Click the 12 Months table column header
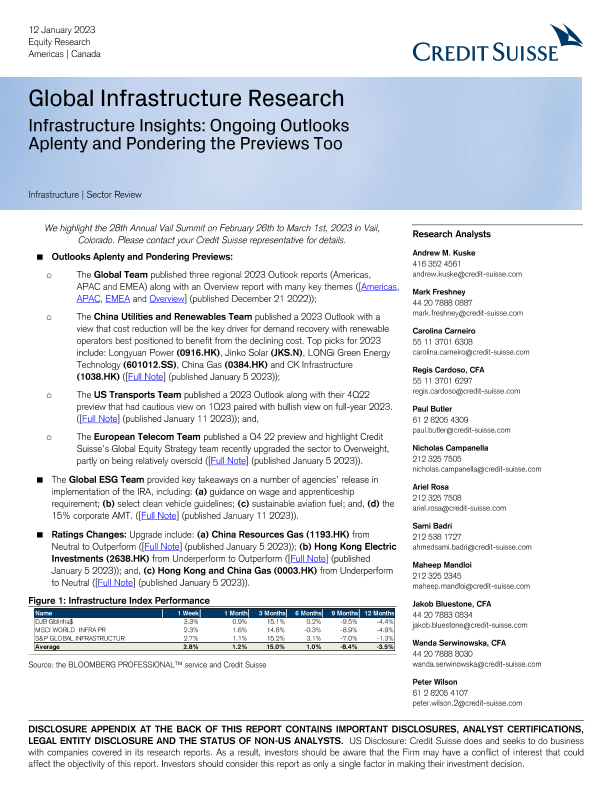Screen dimensions: 612x792 click(x=377, y=611)
